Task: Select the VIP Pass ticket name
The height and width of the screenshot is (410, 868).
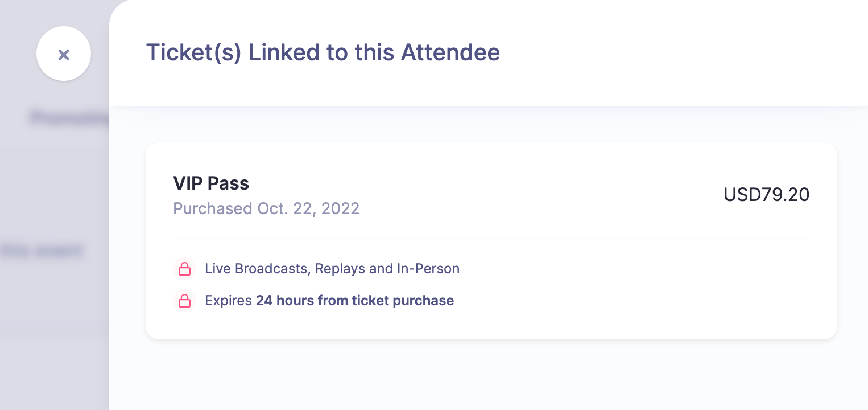Action: click(x=211, y=183)
